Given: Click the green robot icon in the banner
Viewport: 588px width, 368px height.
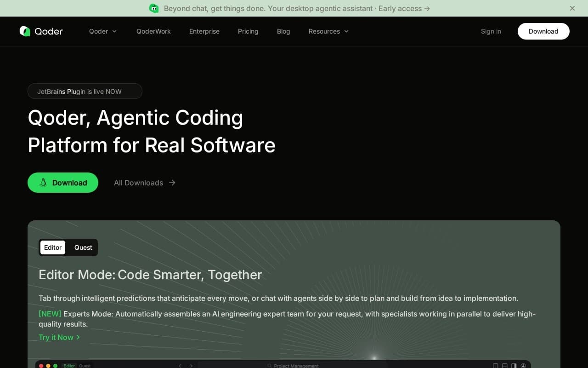Looking at the screenshot, I should (x=154, y=8).
